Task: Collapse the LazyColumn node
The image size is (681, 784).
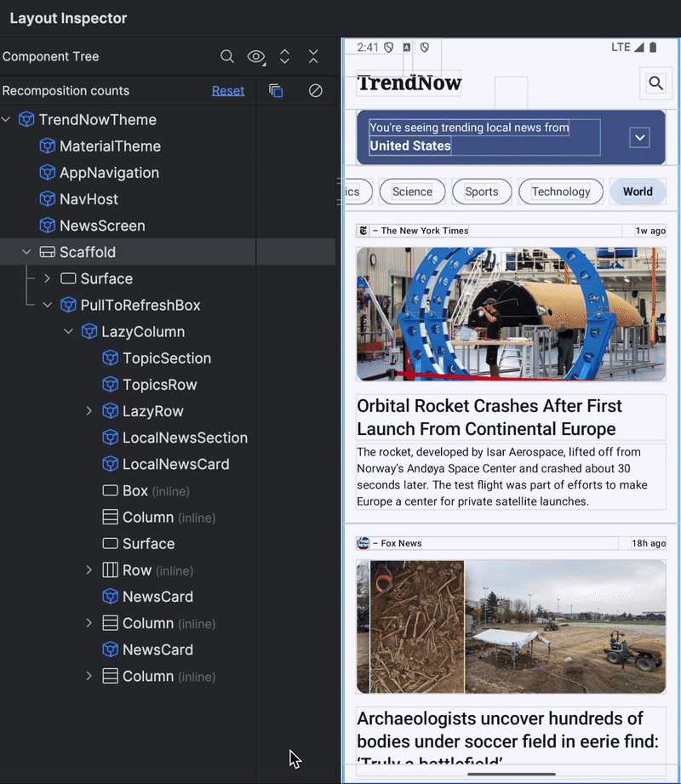Action: pyautogui.click(x=68, y=331)
